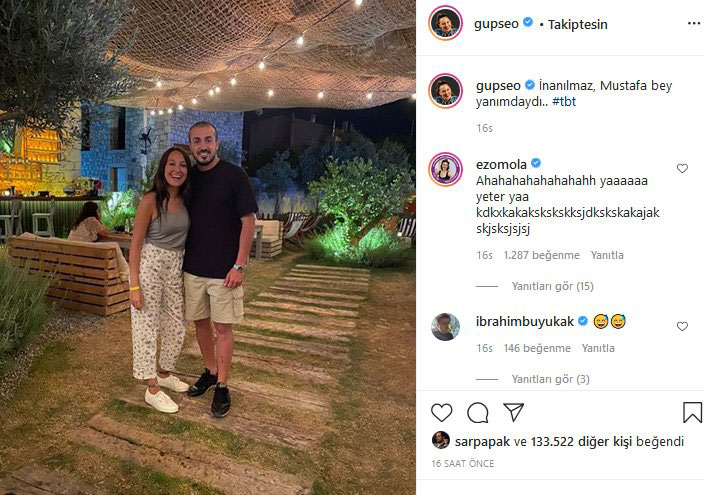Reply to ezomola's comment with Yanıtla

click(x=607, y=255)
